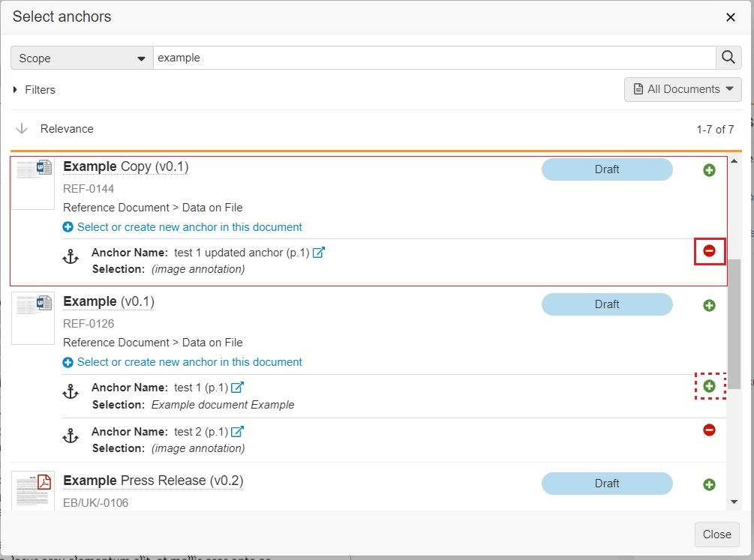The image size is (754, 560).
Task: Add the 'test 1' anchor
Action: pos(709,386)
